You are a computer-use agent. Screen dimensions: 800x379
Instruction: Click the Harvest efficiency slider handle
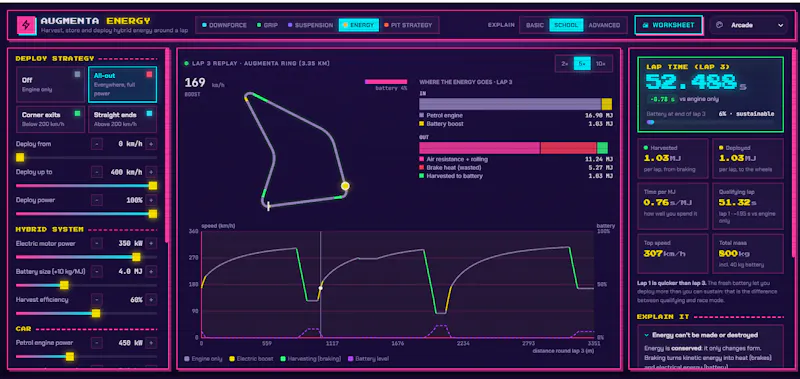[95, 313]
